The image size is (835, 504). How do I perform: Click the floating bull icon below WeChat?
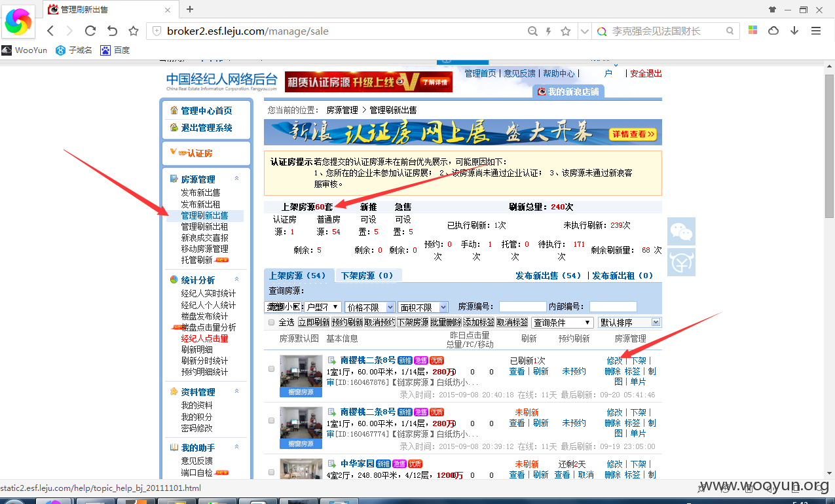pos(681,262)
